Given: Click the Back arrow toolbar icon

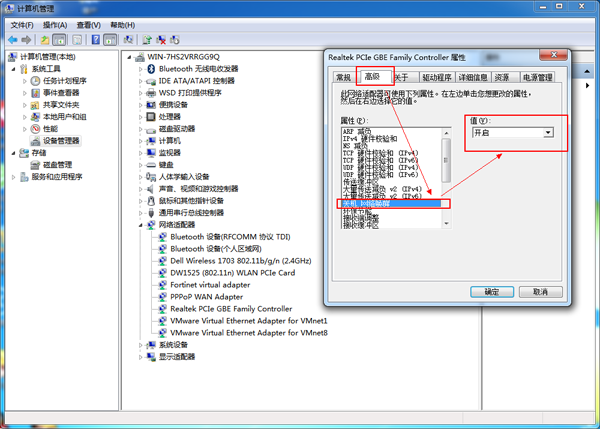Looking at the screenshot, I should point(11,39).
